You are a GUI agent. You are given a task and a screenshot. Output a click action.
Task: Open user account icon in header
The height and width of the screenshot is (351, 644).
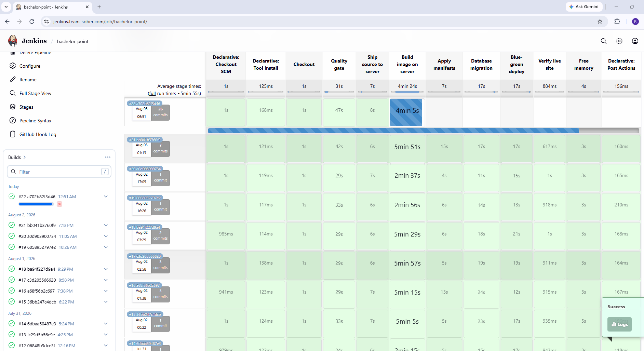(x=635, y=41)
